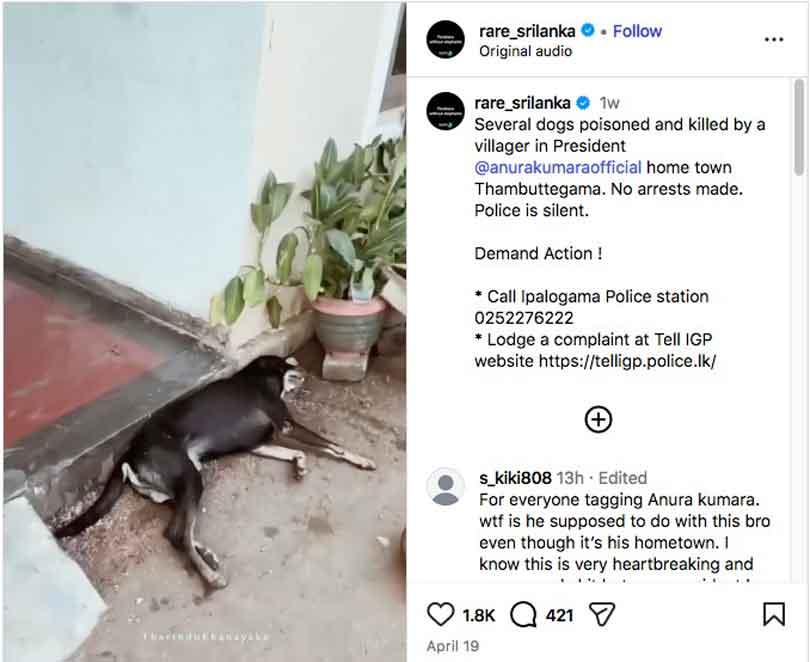This screenshot has width=810, height=662.
Task: Share post with paper plane icon
Action: pyautogui.click(x=601, y=614)
